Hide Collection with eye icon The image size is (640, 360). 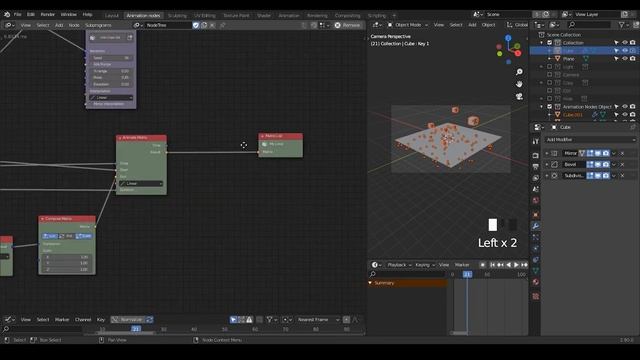624,42
